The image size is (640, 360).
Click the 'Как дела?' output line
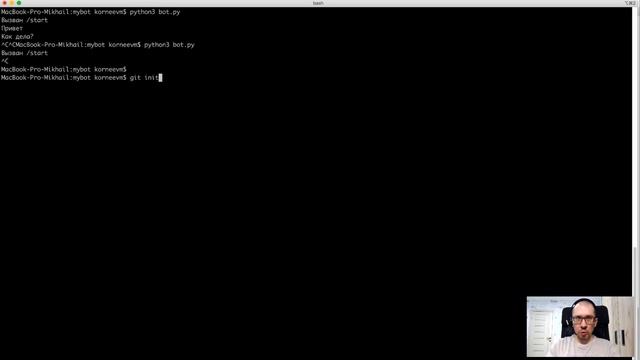tap(17, 37)
